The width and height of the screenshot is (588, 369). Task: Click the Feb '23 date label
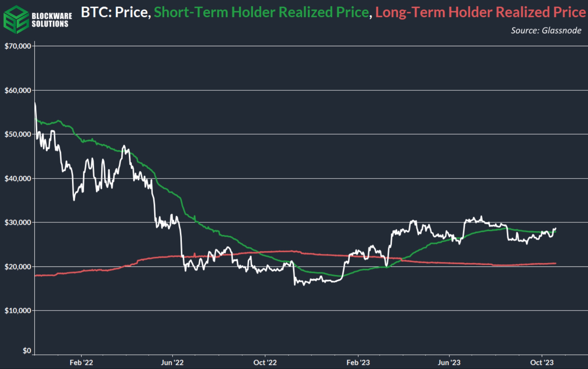tap(358, 363)
